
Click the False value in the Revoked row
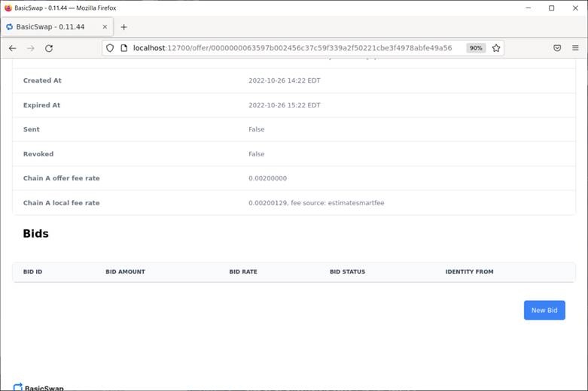coord(257,154)
